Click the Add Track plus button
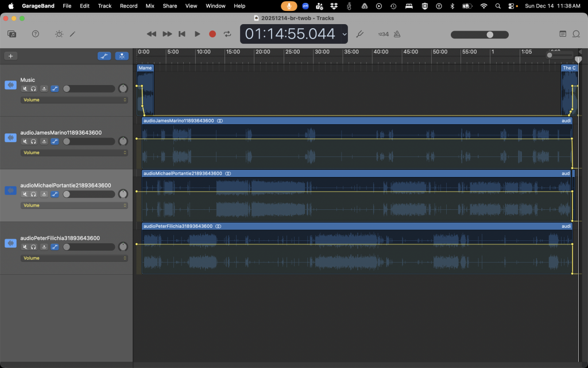Viewport: 588px width, 368px height. (x=10, y=56)
